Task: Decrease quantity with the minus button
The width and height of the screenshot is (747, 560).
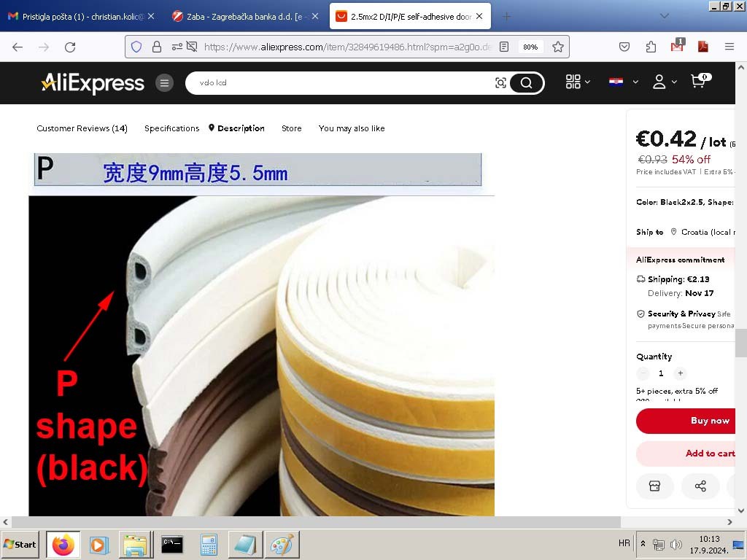Action: click(x=643, y=373)
